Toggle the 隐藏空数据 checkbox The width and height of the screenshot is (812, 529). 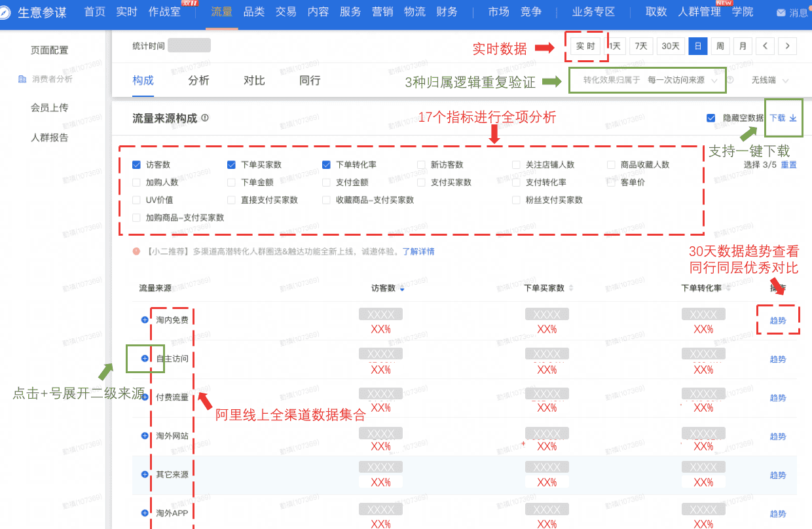click(711, 119)
